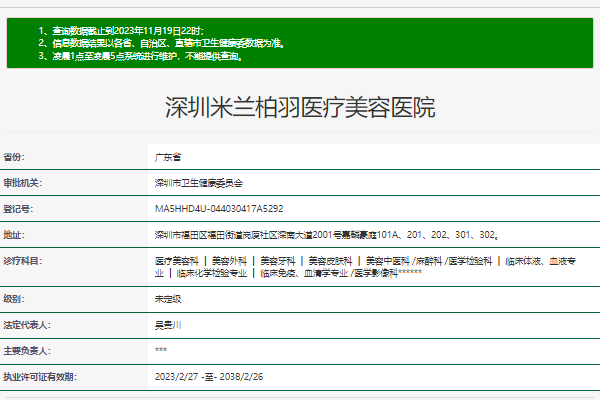The height and width of the screenshot is (400, 600).
Task: Click the hospital title 深圳米兰柏羽医疗美容医院
Action: (300, 108)
